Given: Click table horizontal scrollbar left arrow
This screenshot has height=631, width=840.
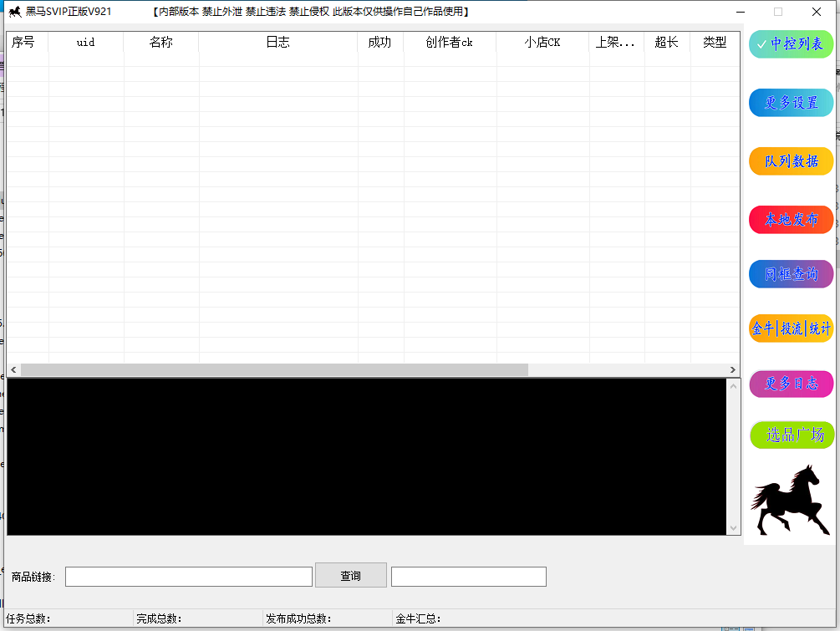Looking at the screenshot, I should pyautogui.click(x=13, y=369).
